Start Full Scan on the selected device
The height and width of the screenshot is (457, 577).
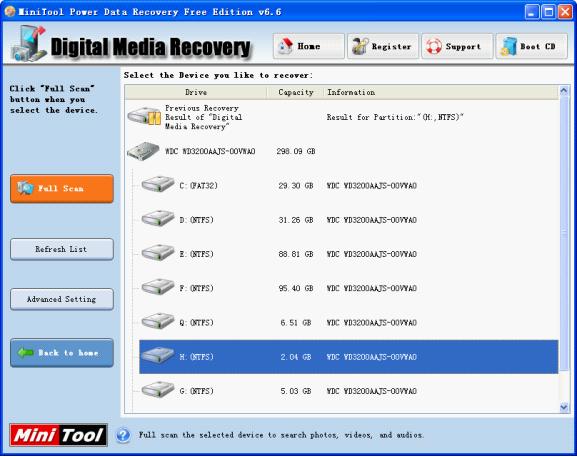tap(62, 189)
